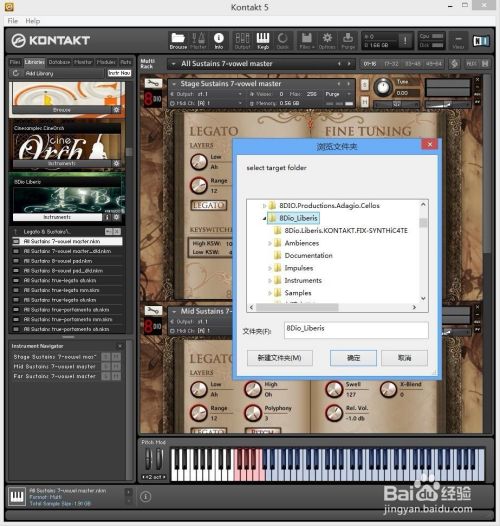Open Stage Sustains wrench edit mode
The height and width of the screenshot is (526, 500).
click(153, 83)
